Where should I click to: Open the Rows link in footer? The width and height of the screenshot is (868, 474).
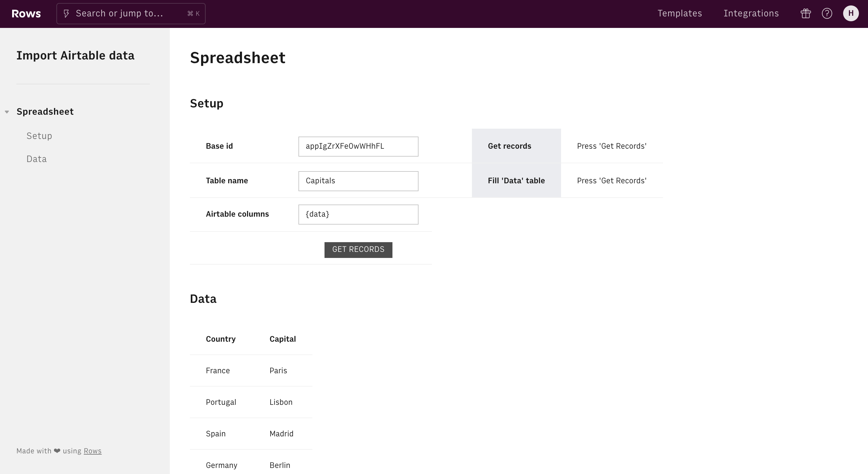click(92, 451)
